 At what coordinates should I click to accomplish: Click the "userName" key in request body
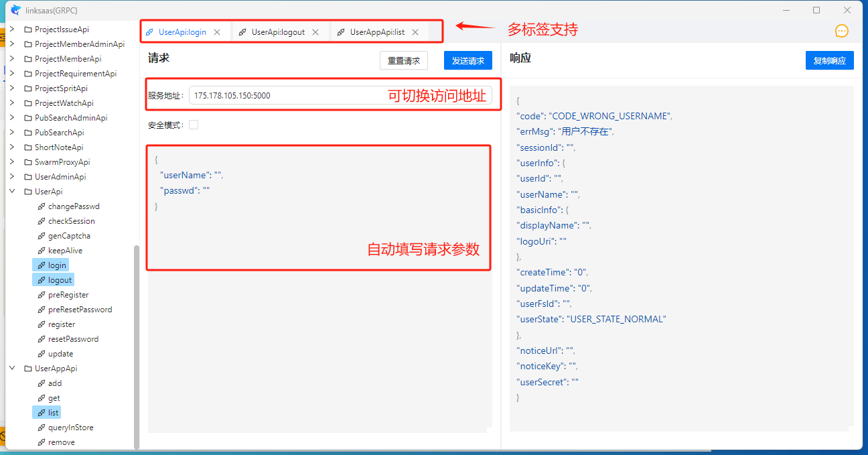184,175
